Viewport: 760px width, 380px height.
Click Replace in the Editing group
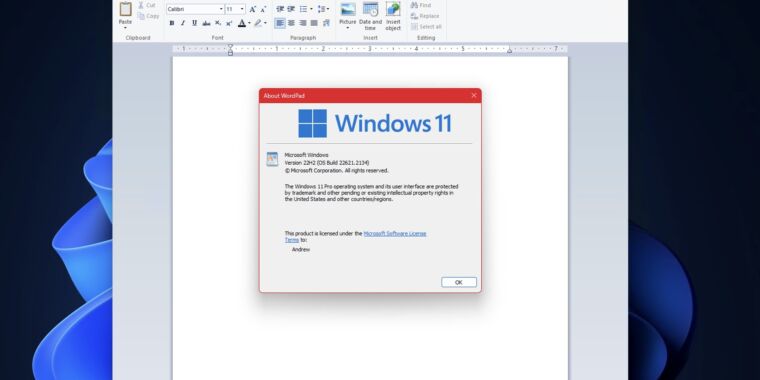(x=425, y=16)
